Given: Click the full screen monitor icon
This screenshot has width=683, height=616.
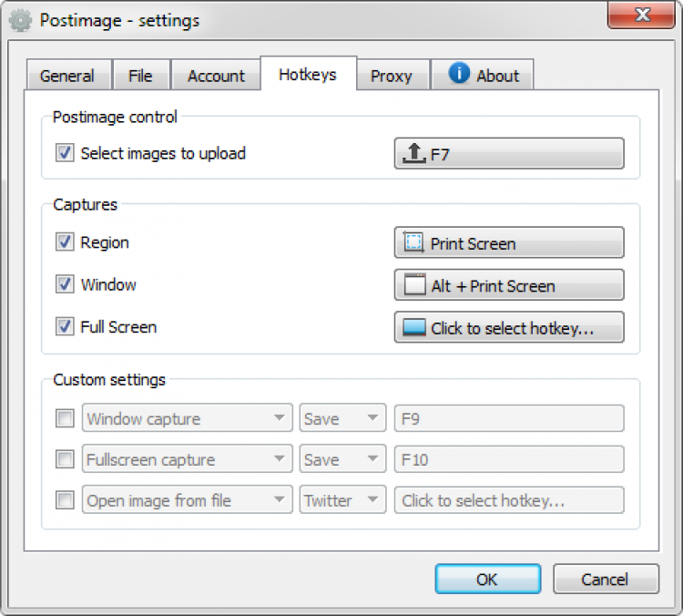Looking at the screenshot, I should (x=414, y=328).
